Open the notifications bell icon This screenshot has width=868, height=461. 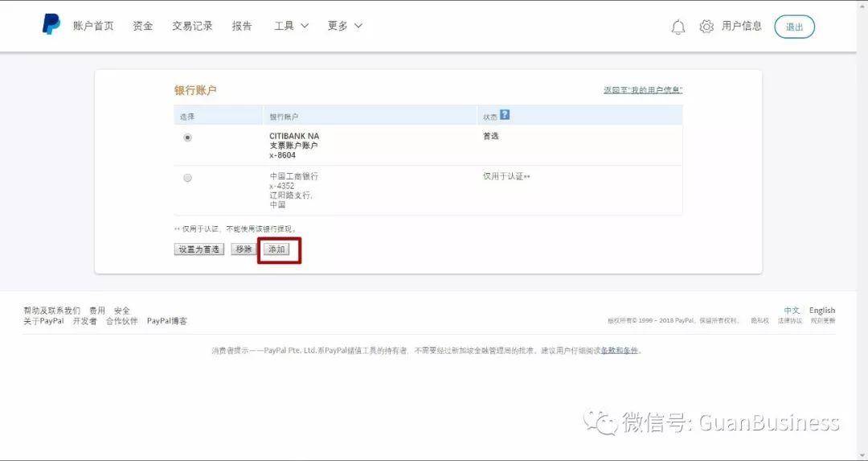678,27
